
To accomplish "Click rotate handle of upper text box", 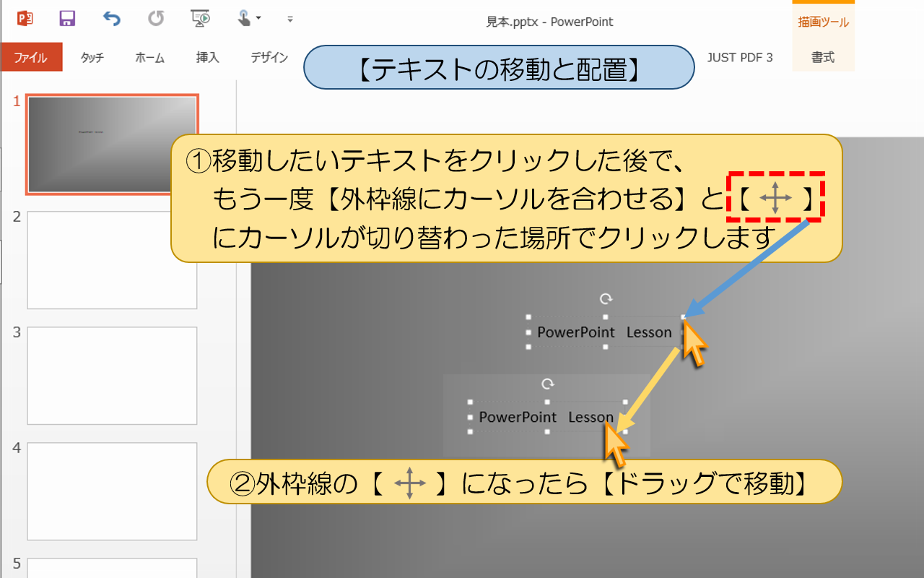I will tap(606, 298).
